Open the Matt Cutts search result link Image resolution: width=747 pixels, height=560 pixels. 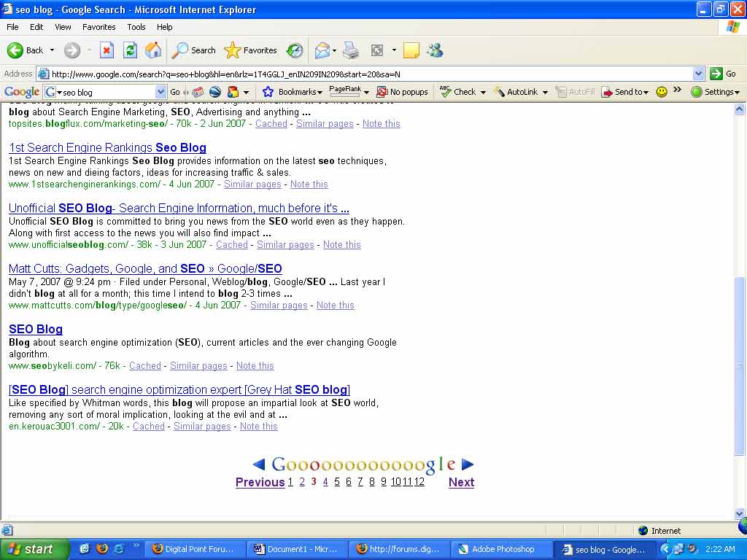pyautogui.click(x=145, y=269)
